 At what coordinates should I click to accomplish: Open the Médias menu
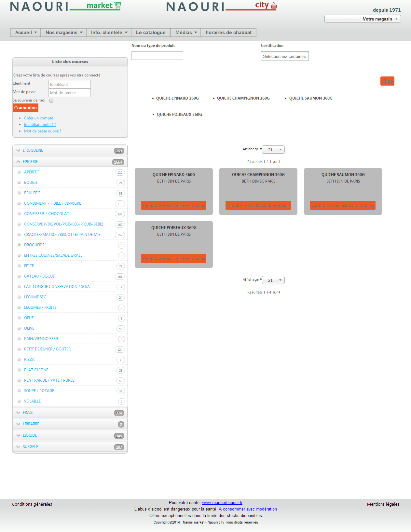click(x=186, y=33)
